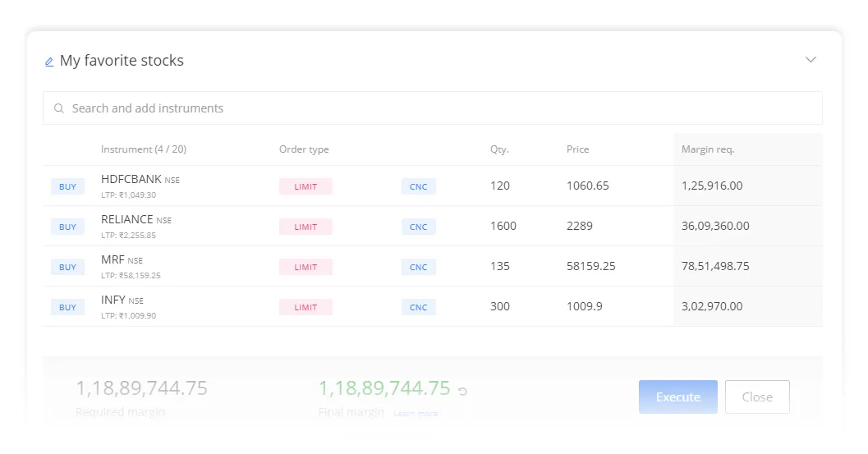Open the Learn more link

pyautogui.click(x=416, y=414)
